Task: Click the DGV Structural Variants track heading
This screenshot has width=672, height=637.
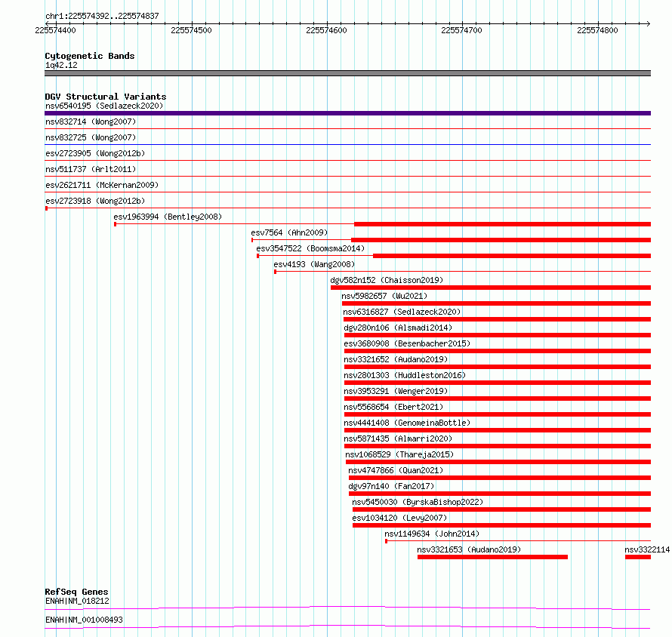Action: coord(106,97)
